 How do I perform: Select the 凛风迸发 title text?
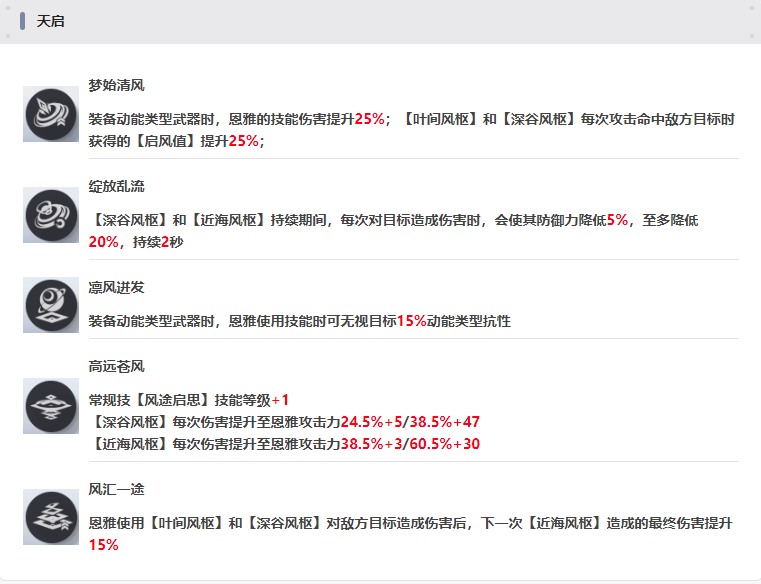pos(116,287)
